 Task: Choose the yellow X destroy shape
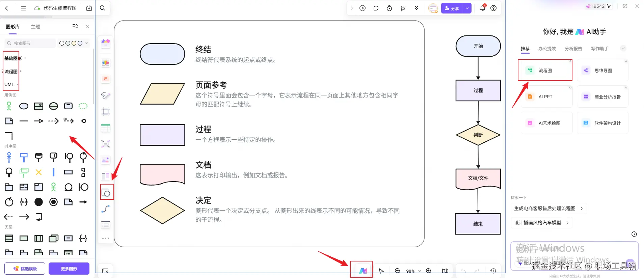[x=39, y=172]
